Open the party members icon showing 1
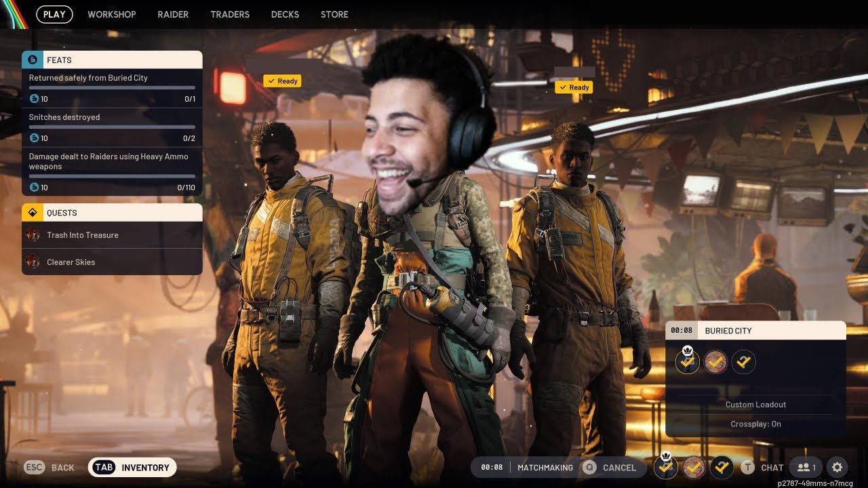Image resolution: width=868 pixels, height=488 pixels. click(806, 467)
